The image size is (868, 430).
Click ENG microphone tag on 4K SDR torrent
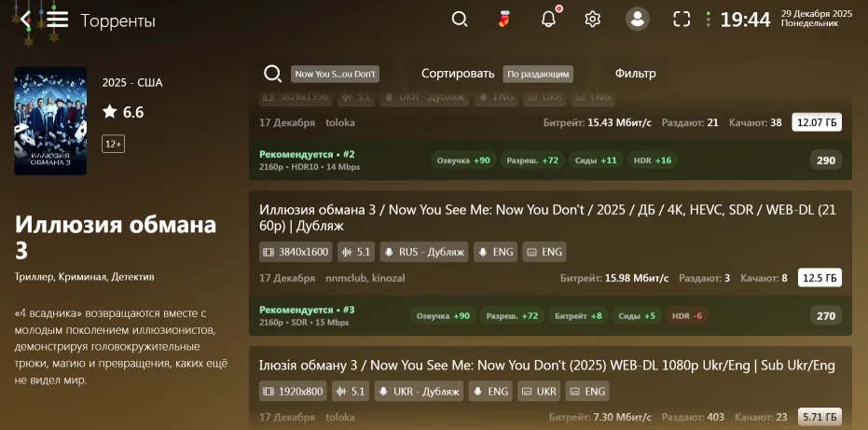pyautogui.click(x=495, y=252)
